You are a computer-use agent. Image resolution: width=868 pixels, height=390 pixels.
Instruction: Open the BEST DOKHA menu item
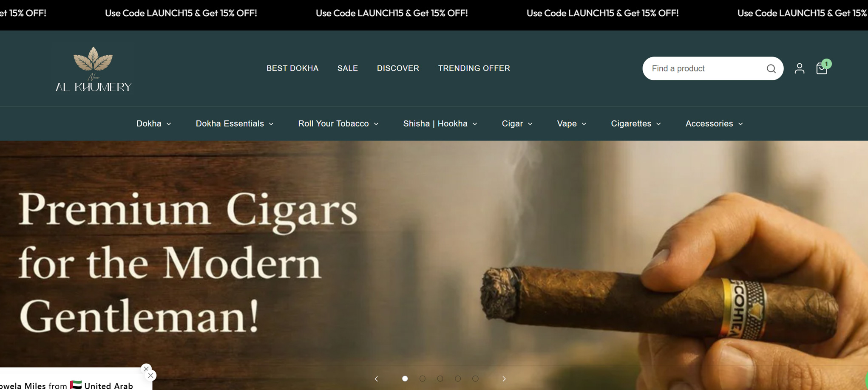coord(292,68)
